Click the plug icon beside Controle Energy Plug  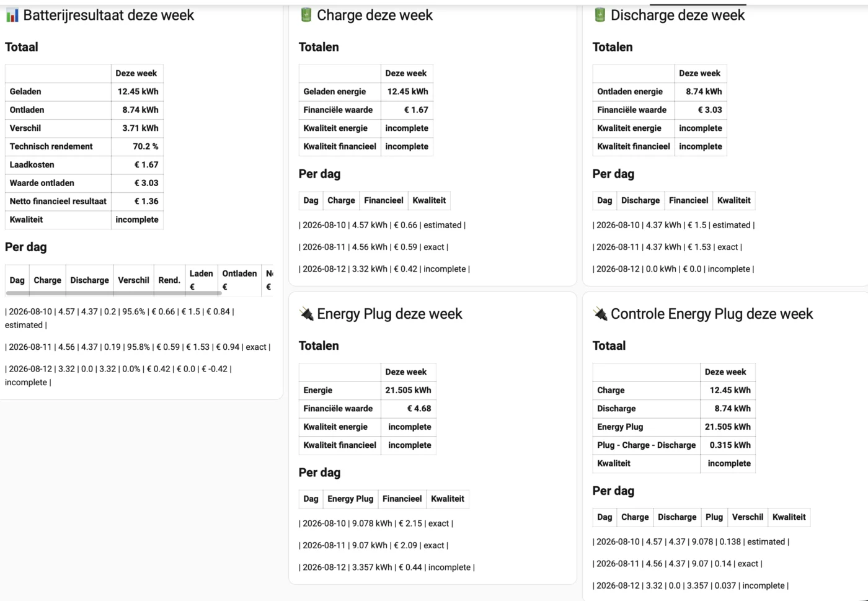tap(600, 314)
